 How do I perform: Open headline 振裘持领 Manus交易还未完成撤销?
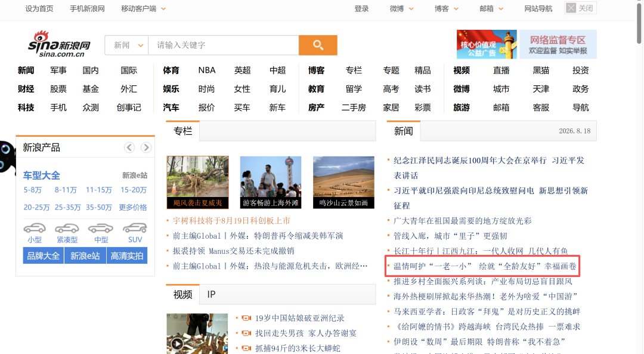pos(233,251)
